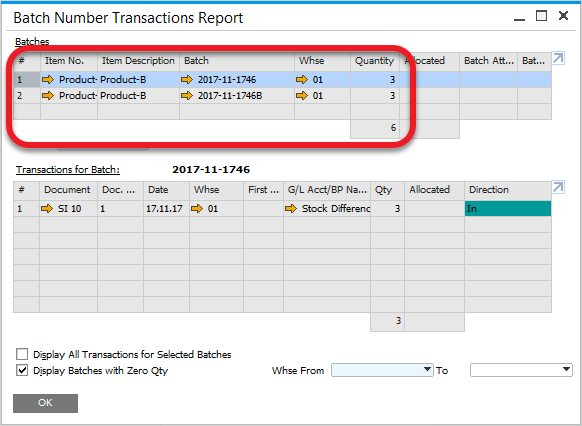Open batch 2017-11-1746 via its orange arrow
This screenshot has width=582, height=426.
(187, 79)
